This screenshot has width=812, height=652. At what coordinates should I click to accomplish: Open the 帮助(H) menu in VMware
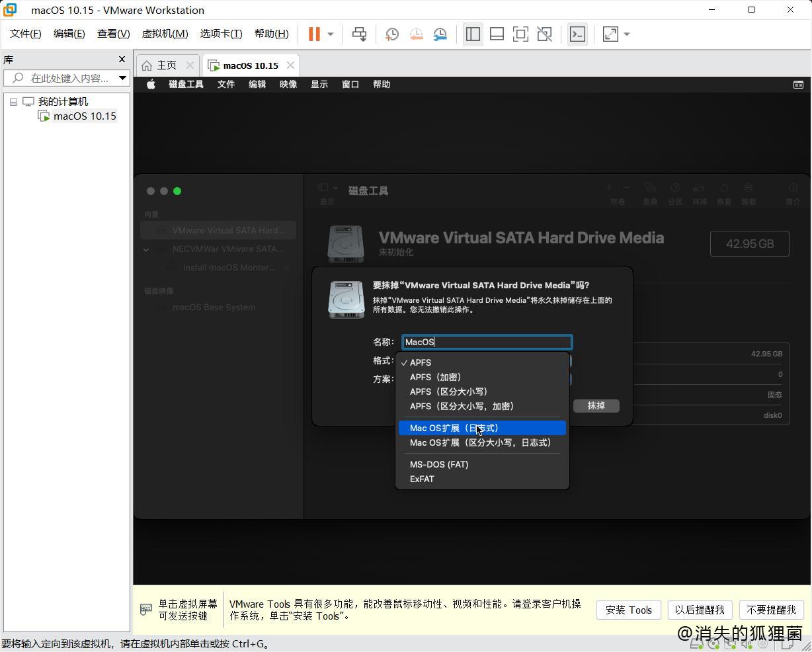point(271,34)
